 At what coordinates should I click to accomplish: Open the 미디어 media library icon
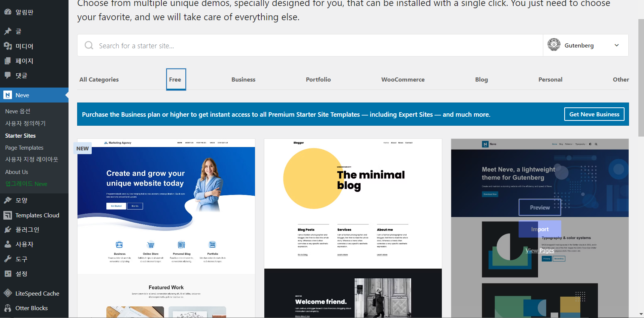(x=8, y=46)
